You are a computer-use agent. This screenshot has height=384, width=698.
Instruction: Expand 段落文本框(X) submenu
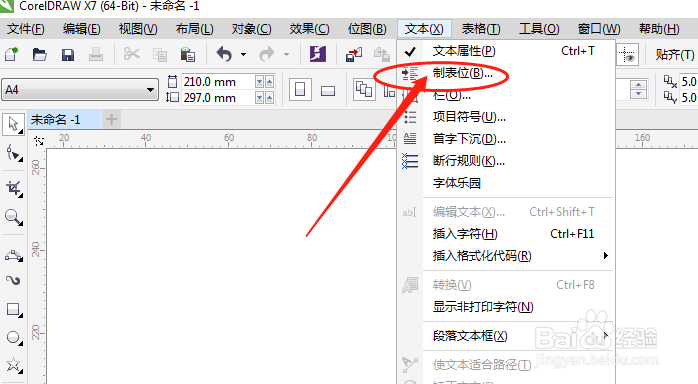click(x=506, y=336)
